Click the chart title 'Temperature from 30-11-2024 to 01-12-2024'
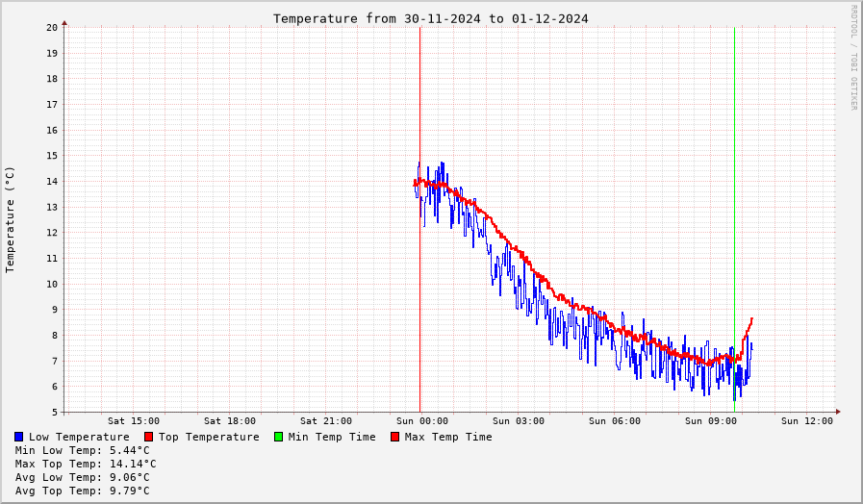Screen dimensions: 863x504 pos(431,18)
